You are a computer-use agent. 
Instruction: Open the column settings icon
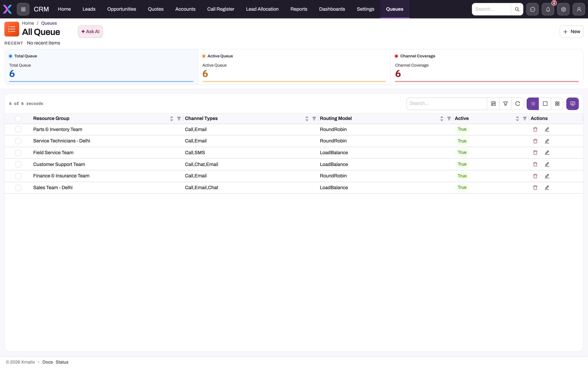click(x=493, y=104)
